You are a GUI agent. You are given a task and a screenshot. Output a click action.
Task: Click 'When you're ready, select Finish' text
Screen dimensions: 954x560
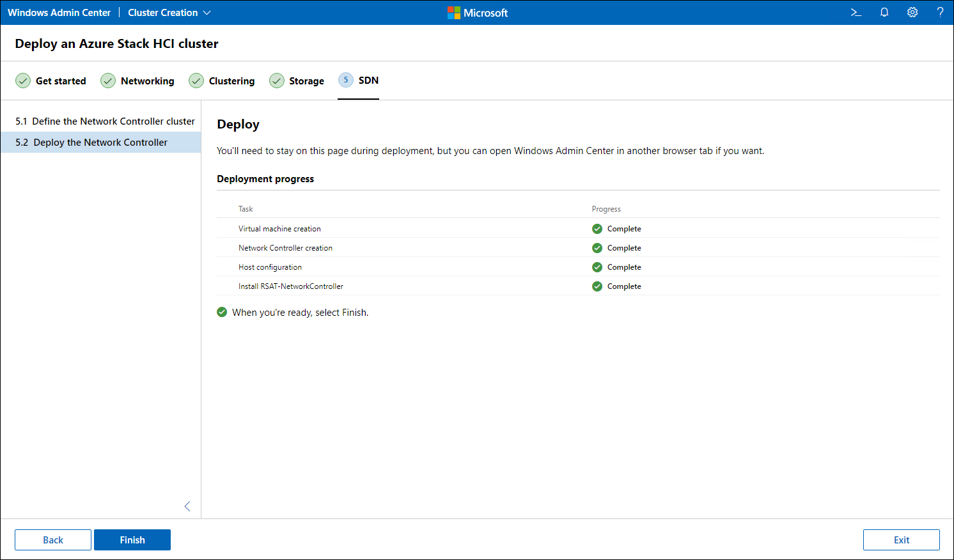(x=300, y=313)
